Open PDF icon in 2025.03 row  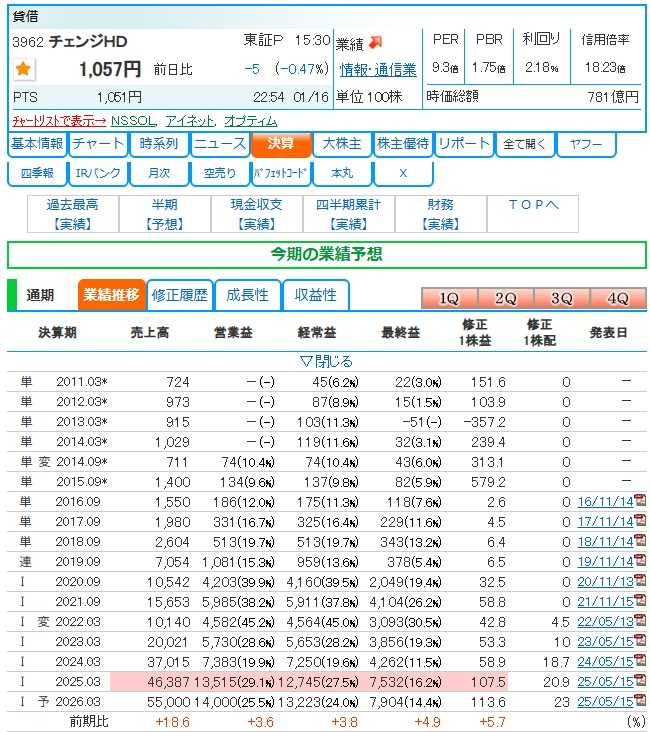coord(640,681)
